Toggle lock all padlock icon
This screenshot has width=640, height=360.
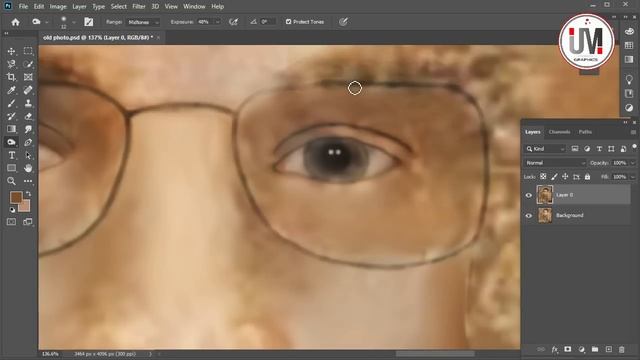click(x=587, y=177)
